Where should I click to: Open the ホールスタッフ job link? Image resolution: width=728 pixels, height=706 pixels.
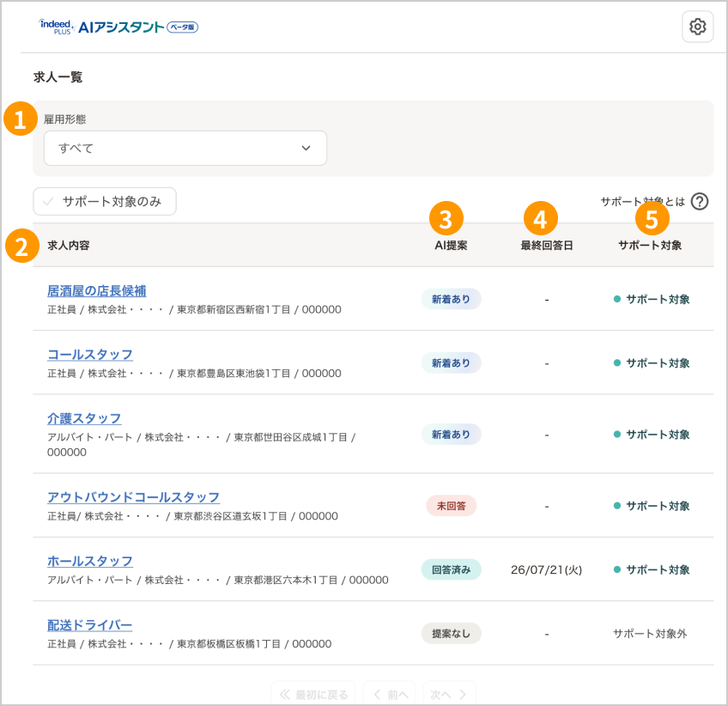(x=90, y=561)
